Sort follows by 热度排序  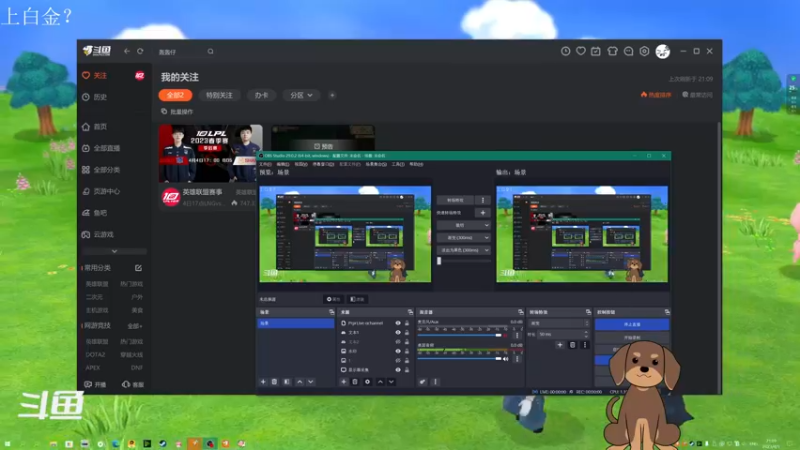(x=656, y=95)
